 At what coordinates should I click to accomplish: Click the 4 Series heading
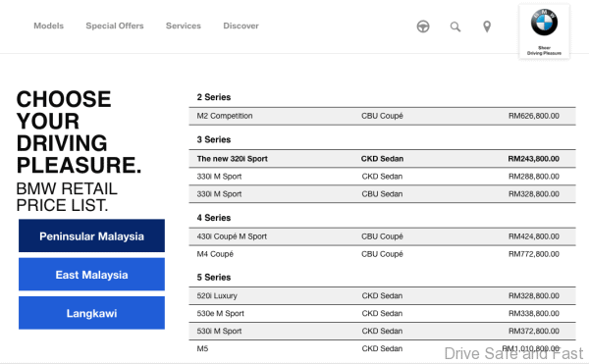tap(214, 218)
